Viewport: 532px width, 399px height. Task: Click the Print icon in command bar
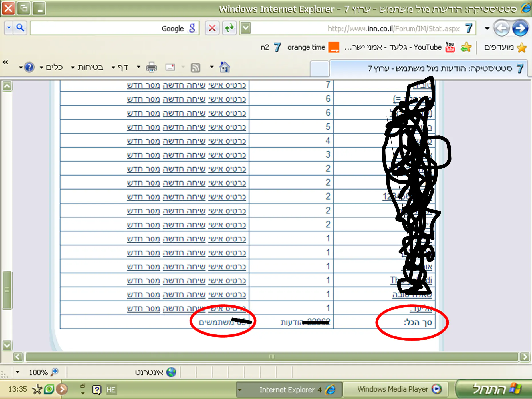[151, 68]
